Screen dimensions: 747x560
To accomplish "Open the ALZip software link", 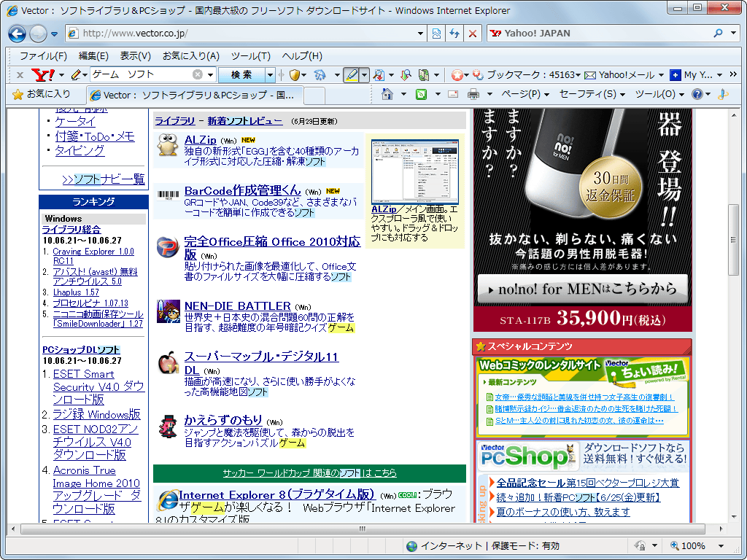I will 200,140.
